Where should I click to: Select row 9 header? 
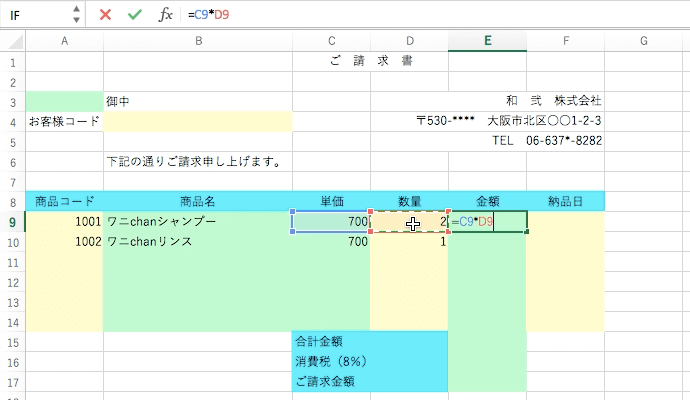pos(13,222)
